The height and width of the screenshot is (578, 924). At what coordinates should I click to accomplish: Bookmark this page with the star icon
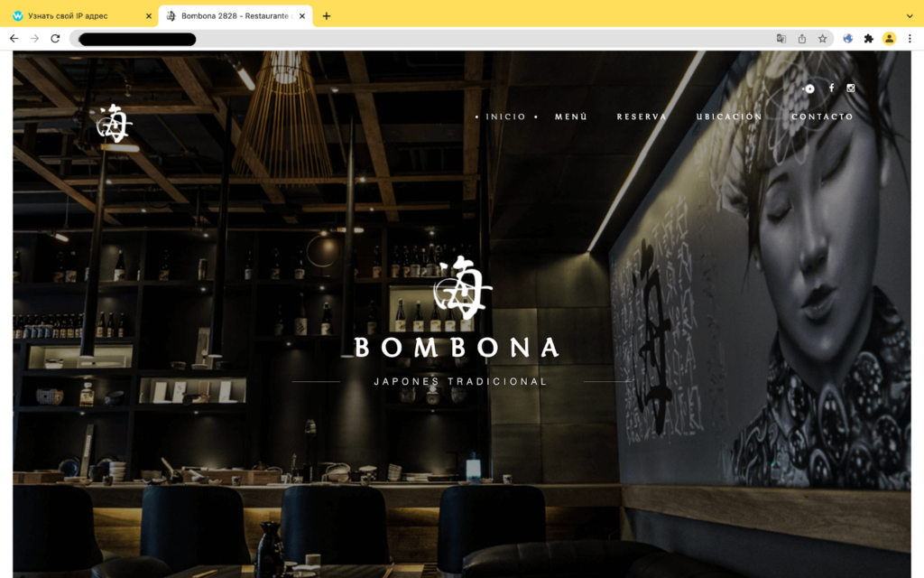click(822, 39)
